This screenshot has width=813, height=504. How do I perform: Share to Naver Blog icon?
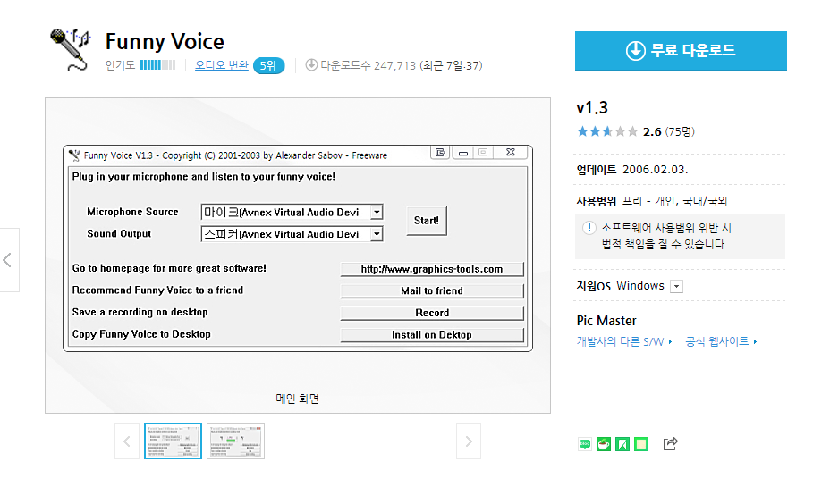[x=585, y=444]
